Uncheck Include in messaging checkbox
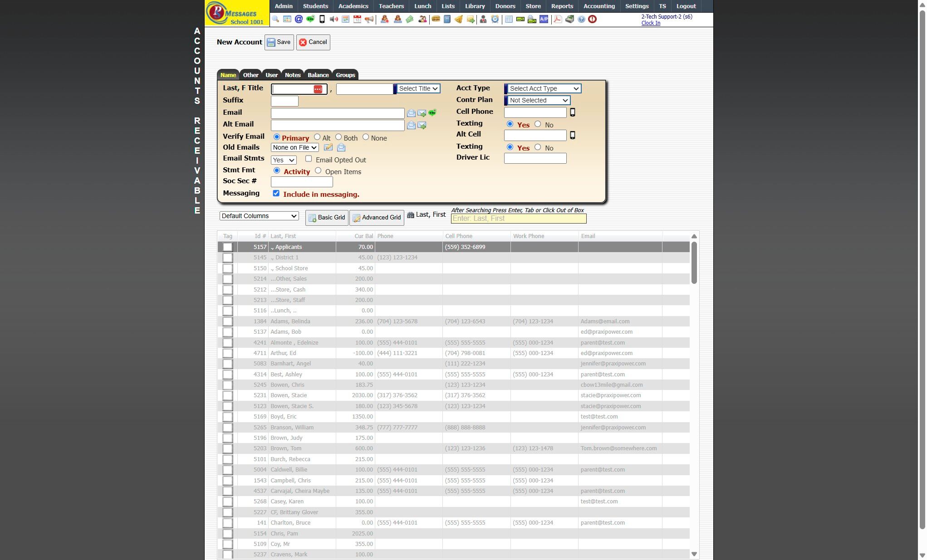This screenshot has height=560, width=927. (x=276, y=193)
